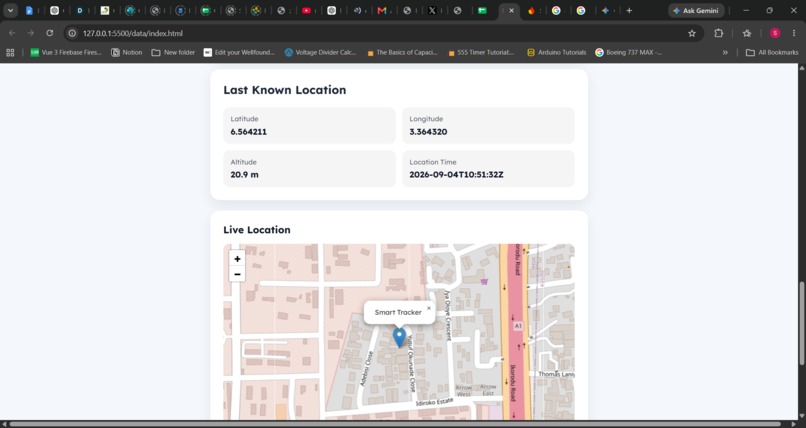The image size is (806, 428).
Task: Click the blue map marker pin
Action: click(399, 338)
